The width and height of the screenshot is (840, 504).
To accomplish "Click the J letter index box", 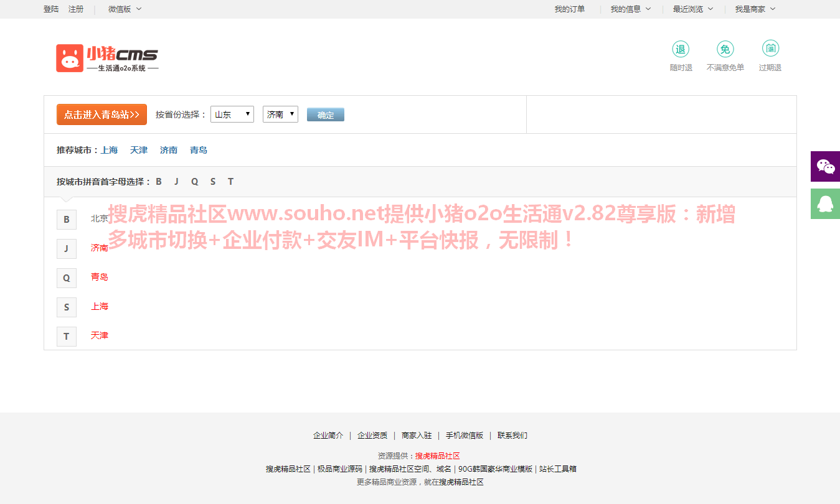I will (67, 249).
